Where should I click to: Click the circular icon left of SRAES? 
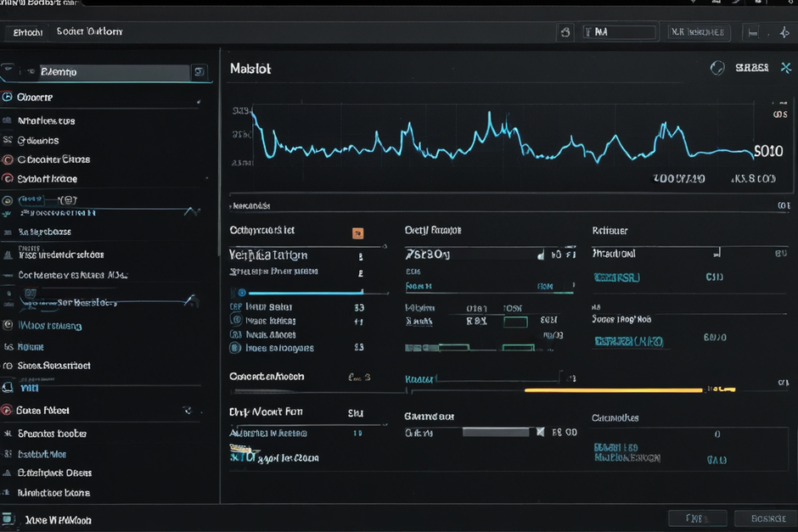point(717,68)
